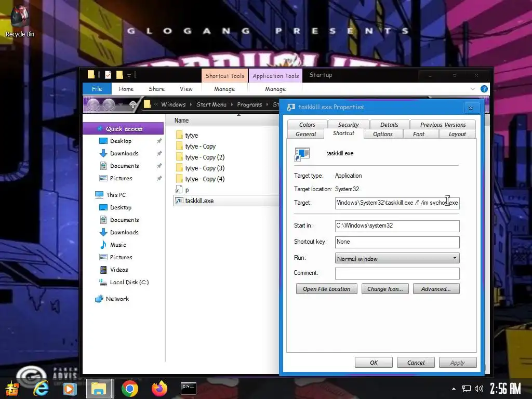This screenshot has height=399, width=532.
Task: Select the p shortcut file icon
Action: [179, 190]
